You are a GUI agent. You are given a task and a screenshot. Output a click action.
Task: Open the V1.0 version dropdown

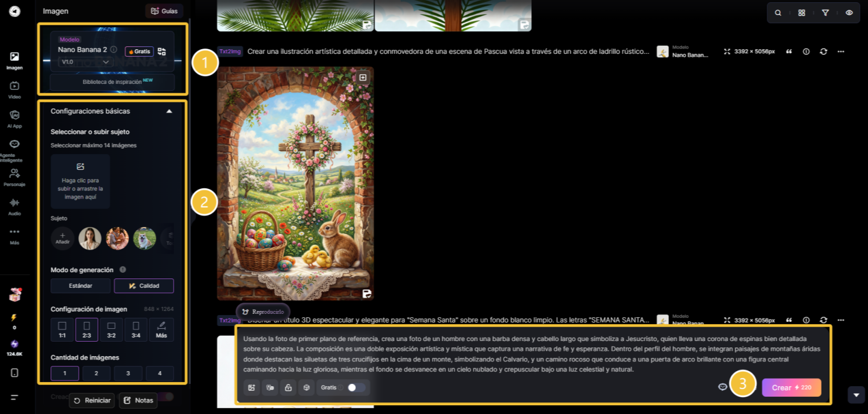coord(85,62)
